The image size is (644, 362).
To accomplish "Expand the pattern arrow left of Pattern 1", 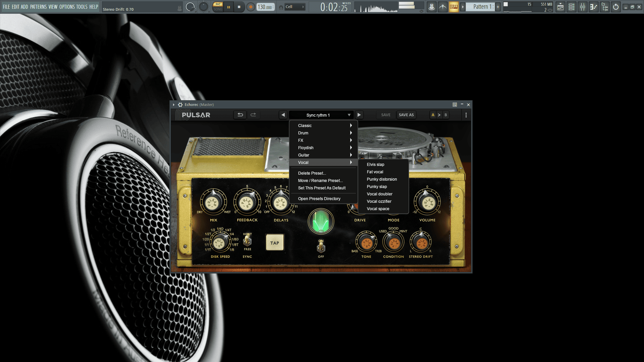I will 463,7.
